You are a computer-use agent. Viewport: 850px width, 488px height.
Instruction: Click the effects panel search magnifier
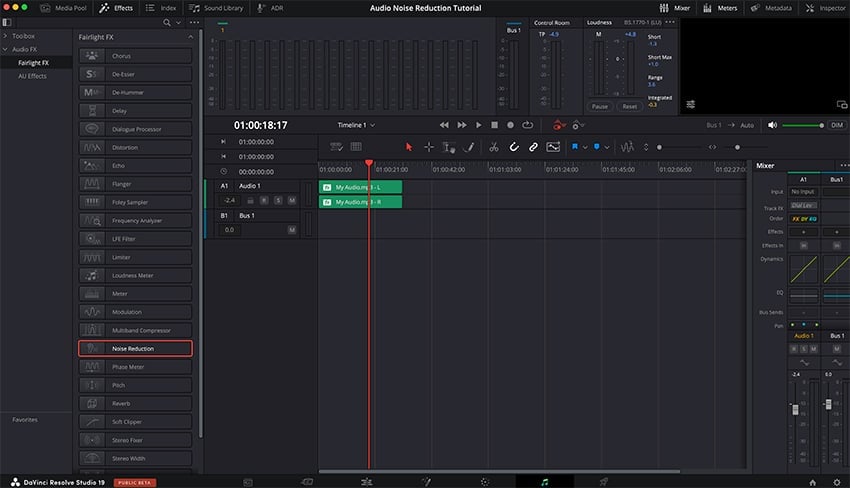[x=167, y=22]
